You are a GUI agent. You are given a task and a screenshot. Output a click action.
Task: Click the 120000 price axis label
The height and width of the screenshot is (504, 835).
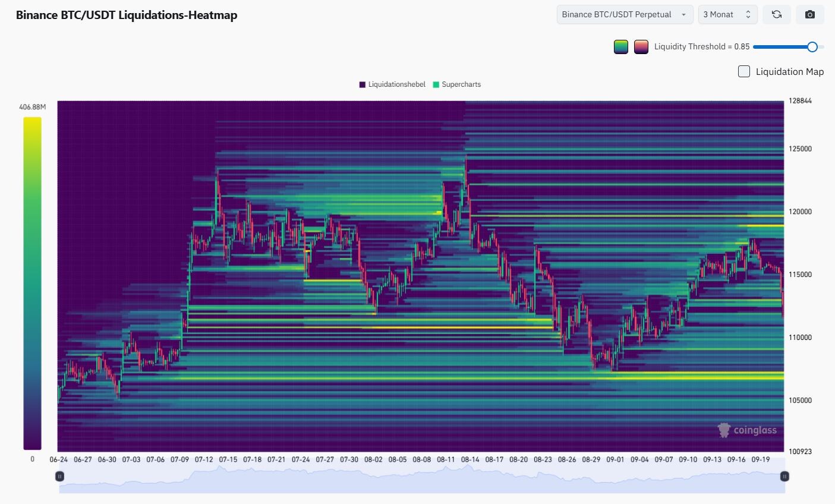click(x=800, y=212)
